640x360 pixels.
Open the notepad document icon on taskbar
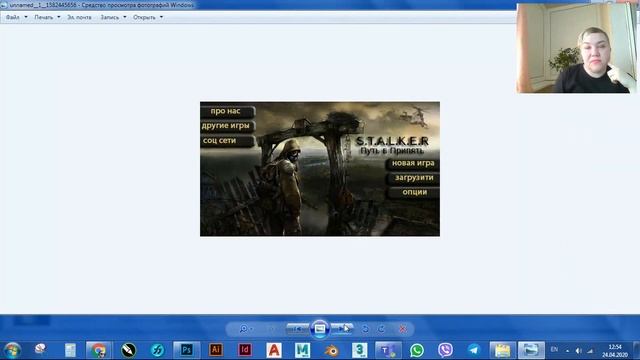tap(70, 350)
